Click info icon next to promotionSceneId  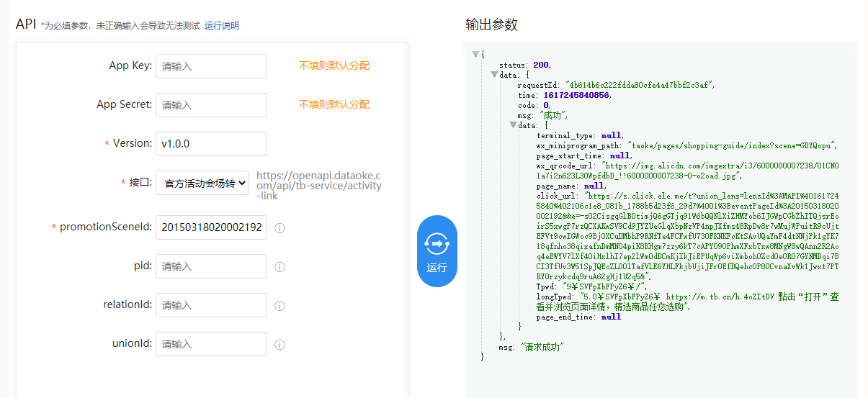pyautogui.click(x=280, y=228)
